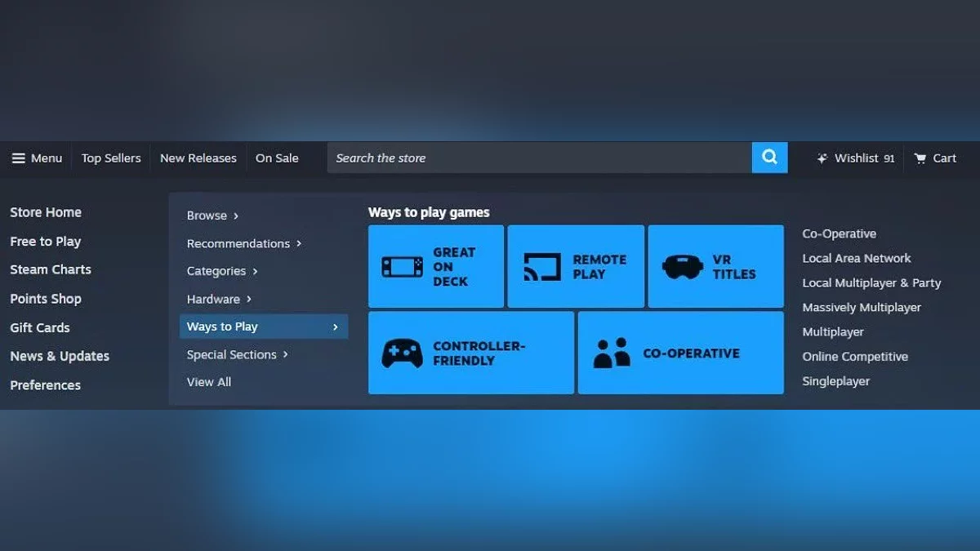Open the Top Sellers tab
Screen dimensions: 980x551
[x=111, y=158]
